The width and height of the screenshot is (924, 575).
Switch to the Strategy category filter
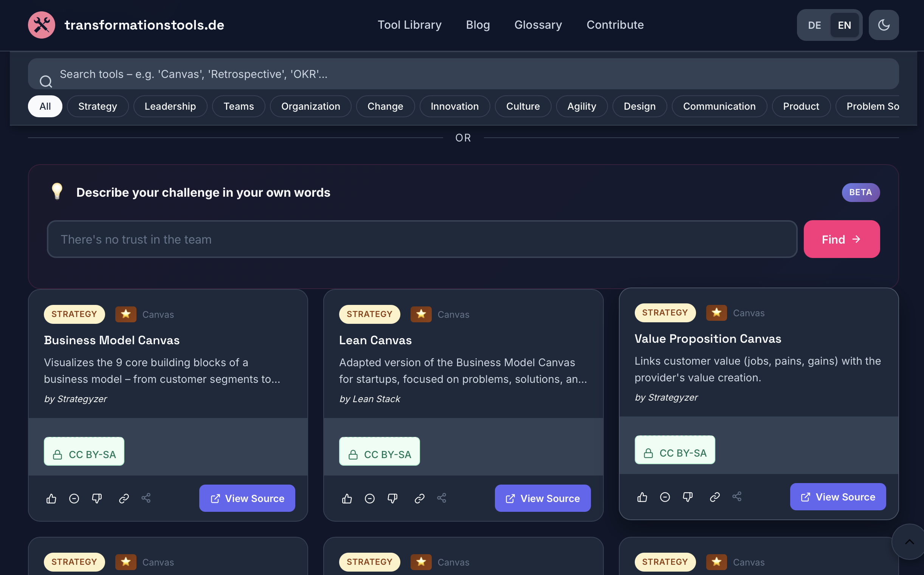[x=98, y=106]
